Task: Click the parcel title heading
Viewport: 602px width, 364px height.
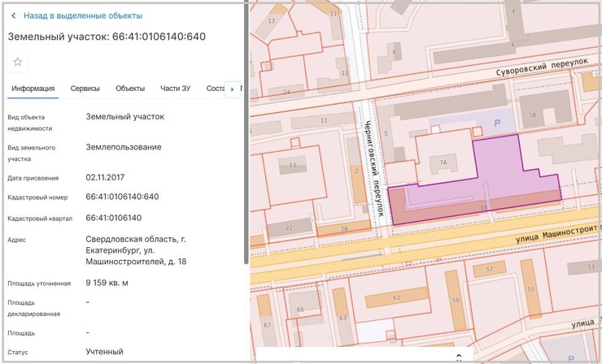Action: point(107,37)
